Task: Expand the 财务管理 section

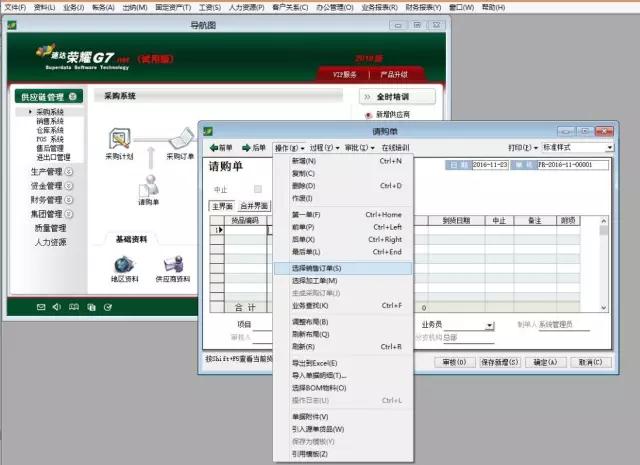Action: [x=69, y=200]
